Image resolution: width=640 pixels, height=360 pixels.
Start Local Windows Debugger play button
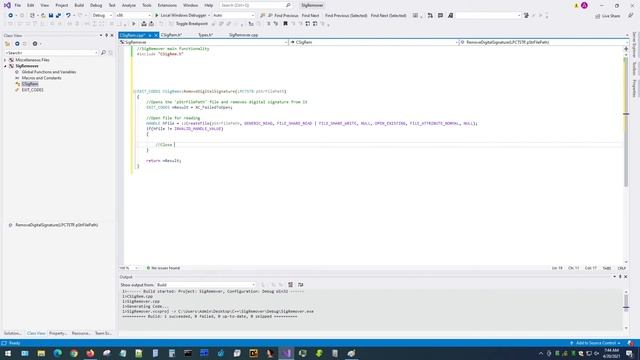pos(156,16)
